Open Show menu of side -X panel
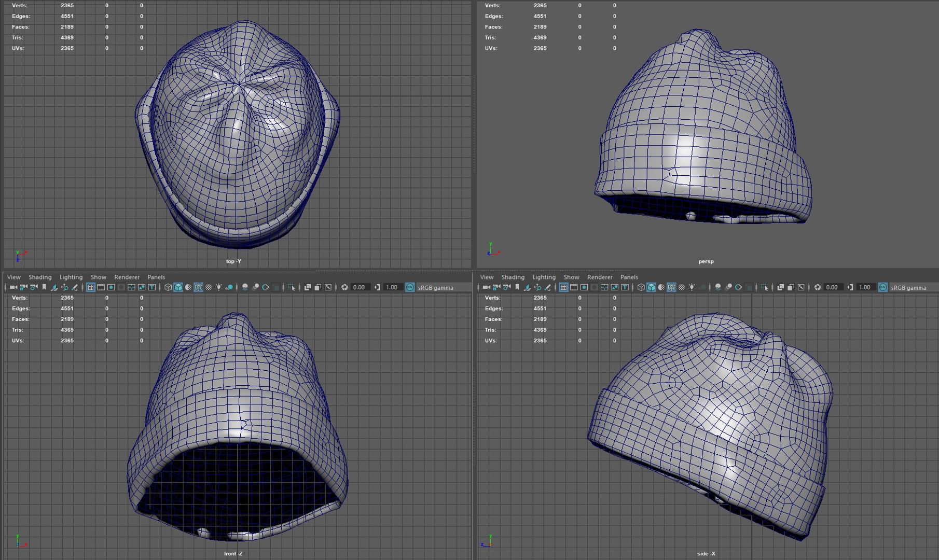939x560 pixels. pos(572,277)
